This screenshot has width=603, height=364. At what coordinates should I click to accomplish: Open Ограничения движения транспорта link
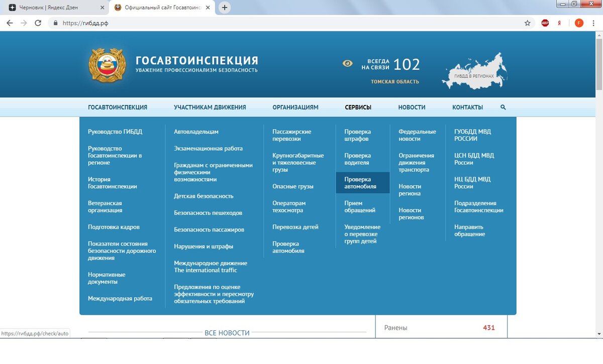(x=417, y=163)
